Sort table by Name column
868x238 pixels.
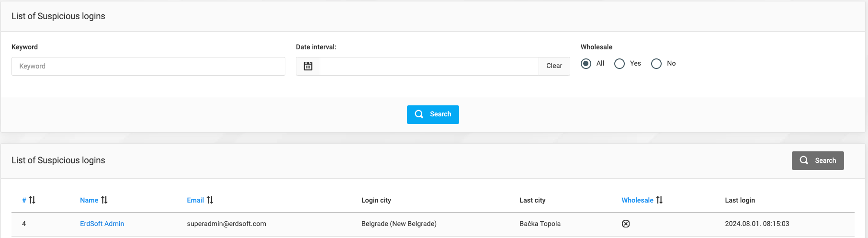pos(94,200)
